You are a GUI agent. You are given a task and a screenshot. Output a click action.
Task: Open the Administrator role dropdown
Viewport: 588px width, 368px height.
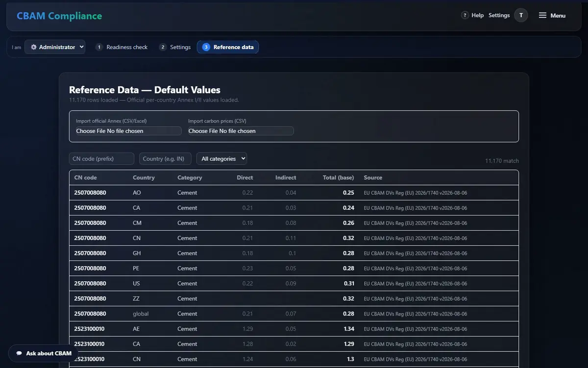[55, 47]
